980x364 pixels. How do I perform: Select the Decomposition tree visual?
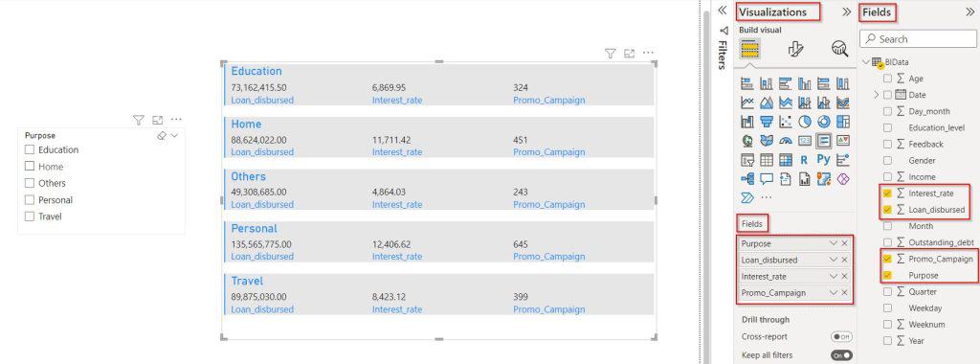coord(746,179)
